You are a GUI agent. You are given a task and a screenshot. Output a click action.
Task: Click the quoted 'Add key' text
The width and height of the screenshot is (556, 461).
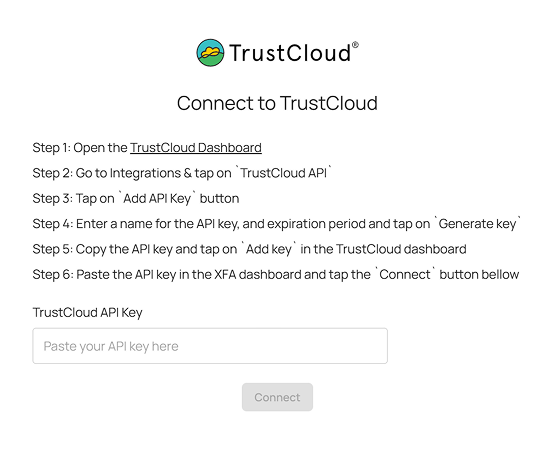pos(268,249)
